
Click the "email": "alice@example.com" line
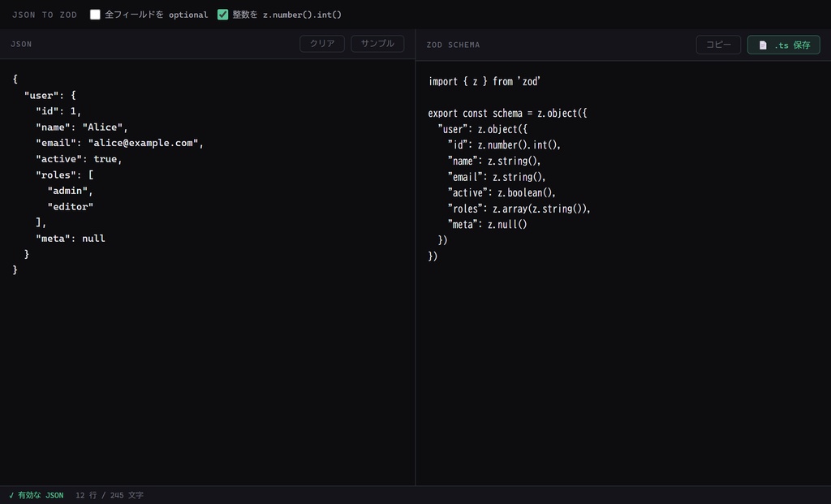120,143
